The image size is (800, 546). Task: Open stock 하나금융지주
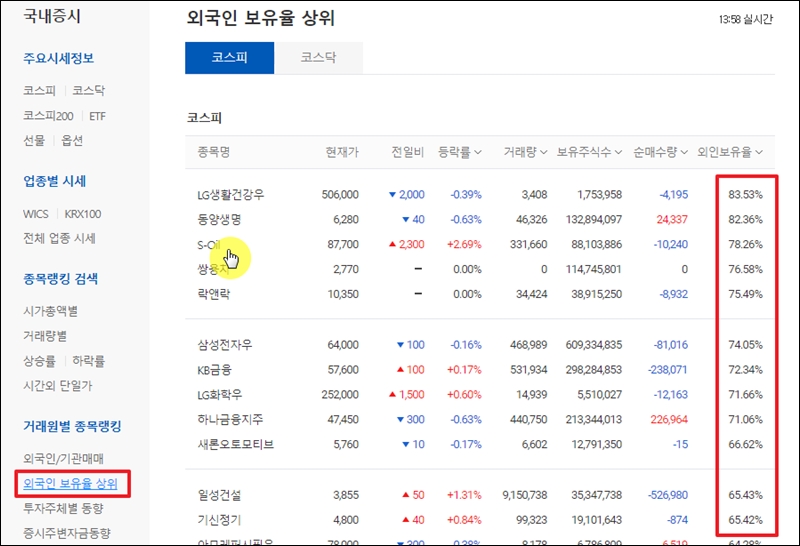[x=231, y=419]
